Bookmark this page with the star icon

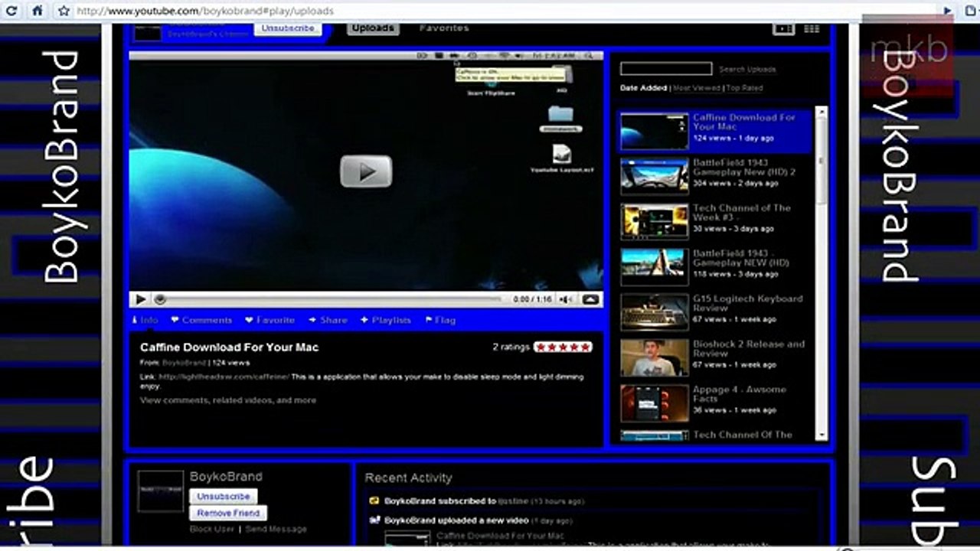64,11
